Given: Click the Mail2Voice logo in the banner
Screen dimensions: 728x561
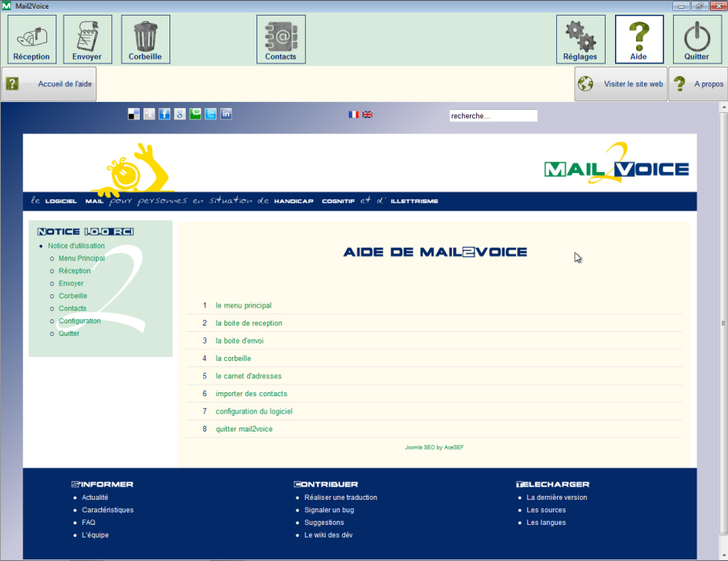Looking at the screenshot, I should click(x=617, y=163).
